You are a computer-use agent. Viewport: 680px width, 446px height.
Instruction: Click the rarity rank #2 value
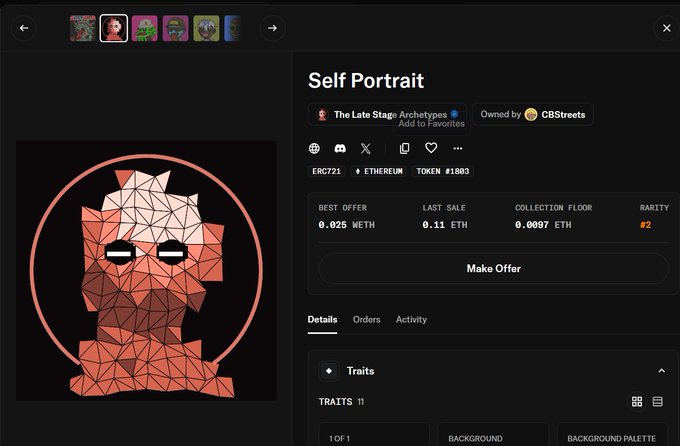tap(645, 225)
